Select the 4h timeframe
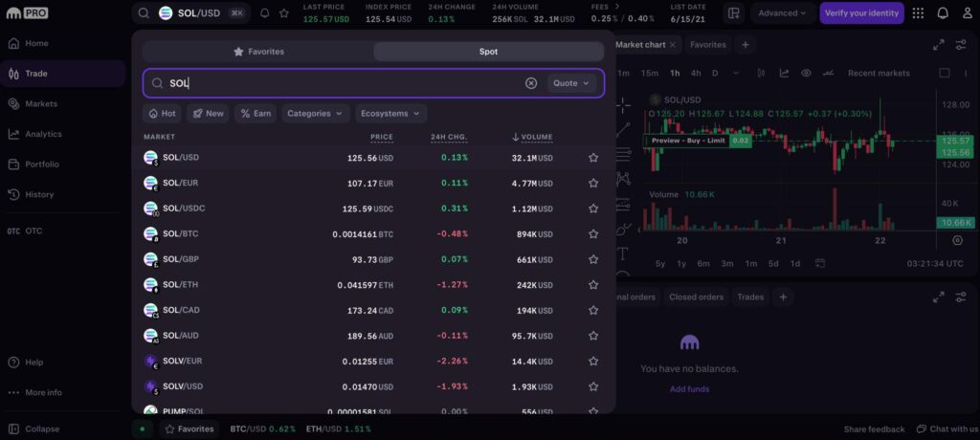This screenshot has width=980, height=440. pyautogui.click(x=696, y=73)
